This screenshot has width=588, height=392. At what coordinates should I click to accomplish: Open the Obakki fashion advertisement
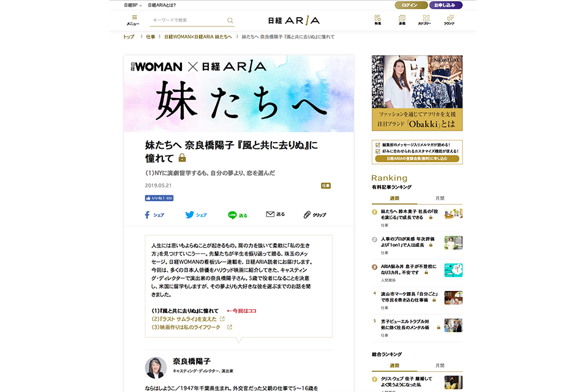click(x=417, y=93)
